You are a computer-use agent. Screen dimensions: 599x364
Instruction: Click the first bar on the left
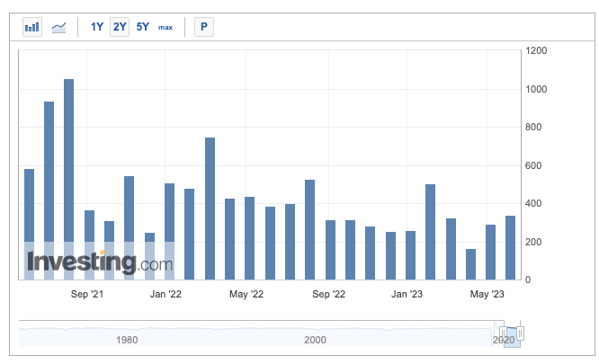point(29,225)
